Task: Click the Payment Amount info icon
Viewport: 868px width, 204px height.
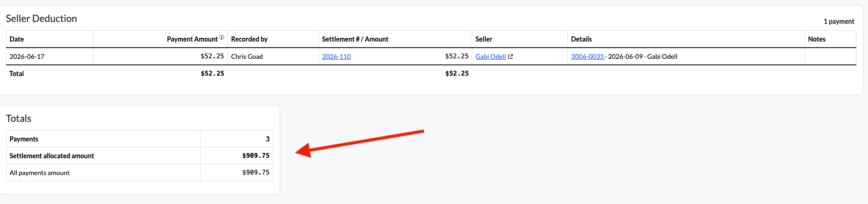Action: click(222, 38)
